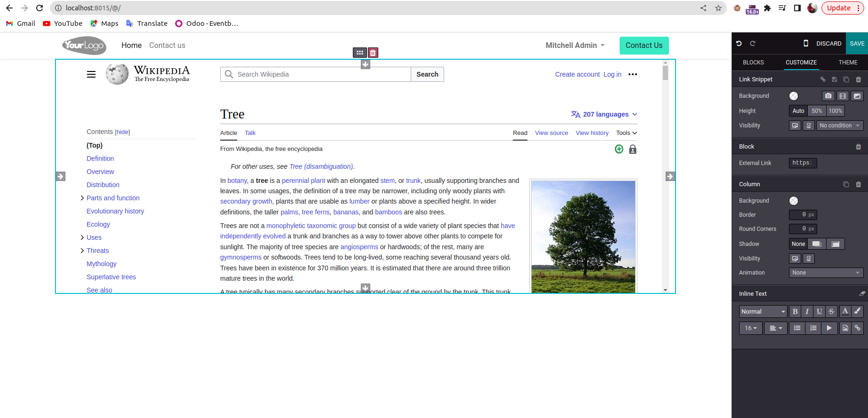The width and height of the screenshot is (868, 418).
Task: Set a background image with camera icon
Action: pyautogui.click(x=828, y=96)
